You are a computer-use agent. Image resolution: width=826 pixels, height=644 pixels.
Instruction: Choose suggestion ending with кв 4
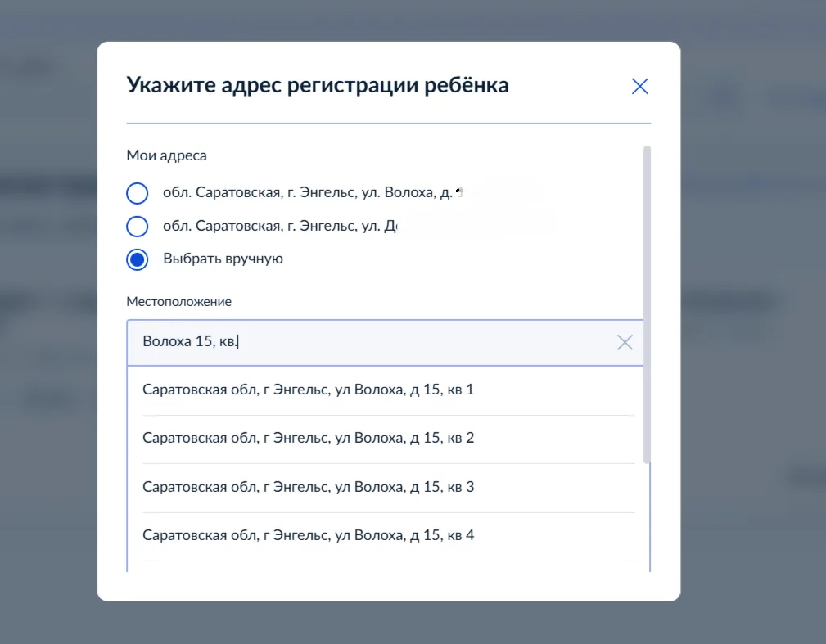pyautogui.click(x=388, y=535)
